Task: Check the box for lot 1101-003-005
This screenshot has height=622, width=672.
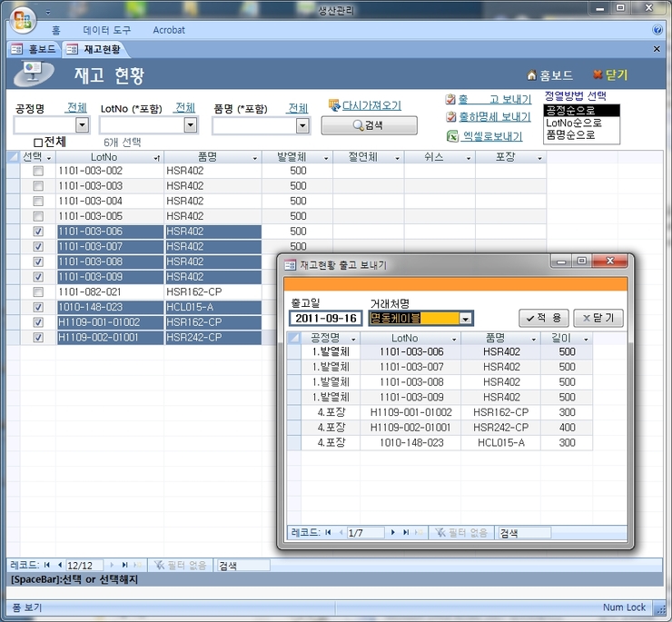Action: pyautogui.click(x=38, y=216)
